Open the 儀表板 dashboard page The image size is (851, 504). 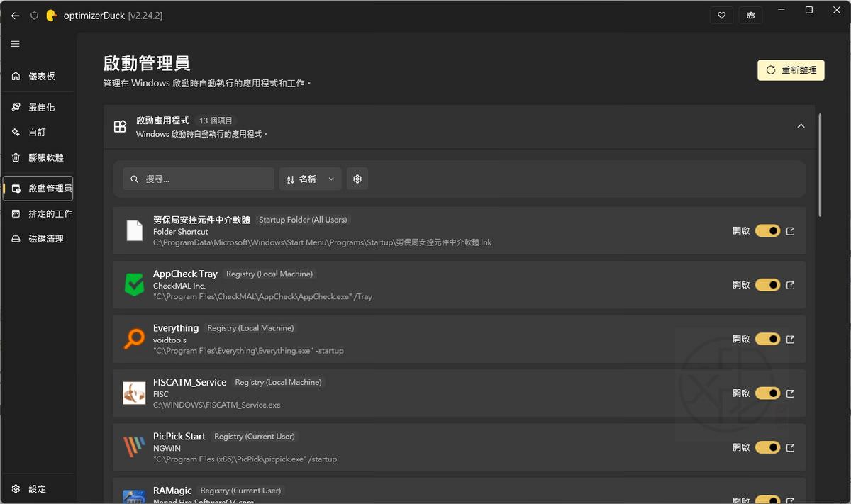click(37, 77)
